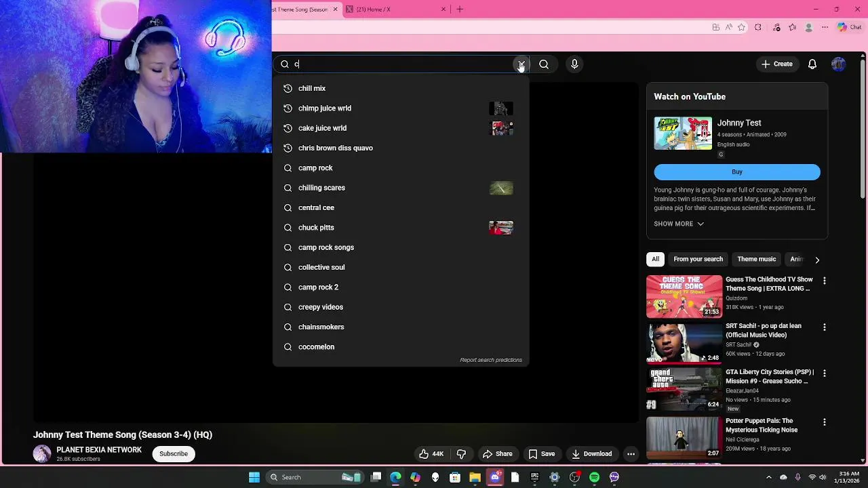Pick the 'creepy videos' suggestion
Screen dimensions: 868x488
(x=400, y=307)
